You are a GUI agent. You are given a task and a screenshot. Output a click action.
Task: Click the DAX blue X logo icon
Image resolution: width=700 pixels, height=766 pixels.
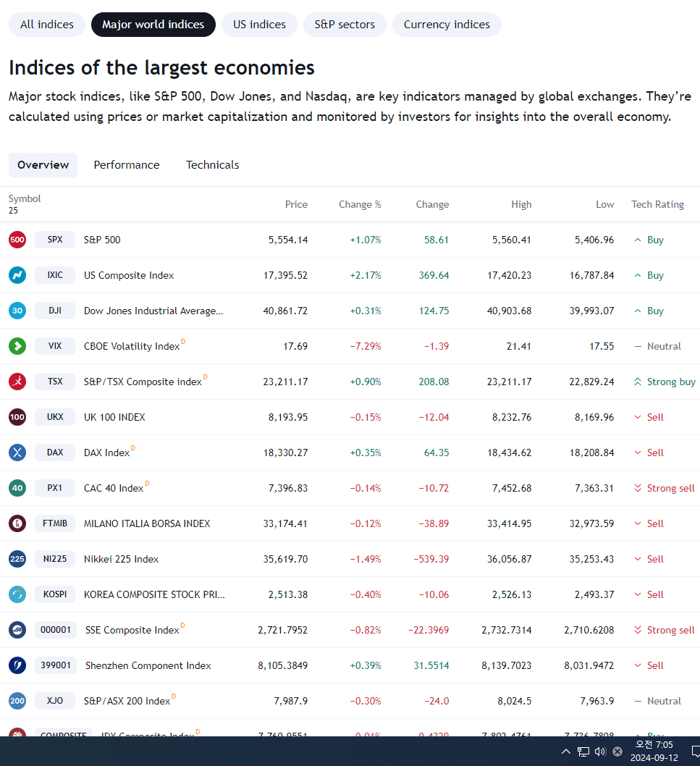17,453
